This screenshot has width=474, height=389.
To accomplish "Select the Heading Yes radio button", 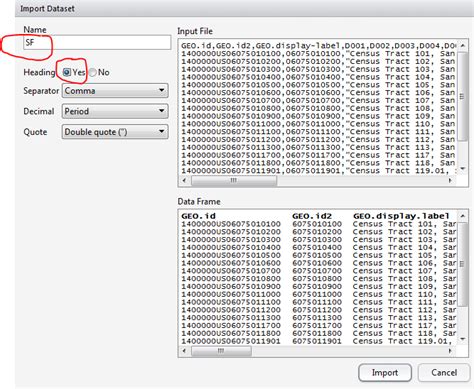I will pyautogui.click(x=67, y=72).
